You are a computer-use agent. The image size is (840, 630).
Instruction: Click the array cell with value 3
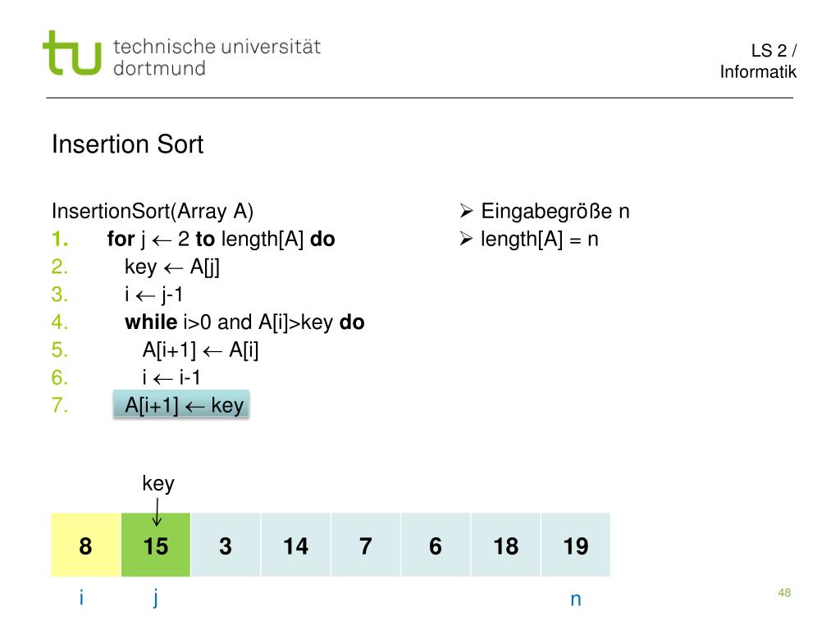(226, 545)
